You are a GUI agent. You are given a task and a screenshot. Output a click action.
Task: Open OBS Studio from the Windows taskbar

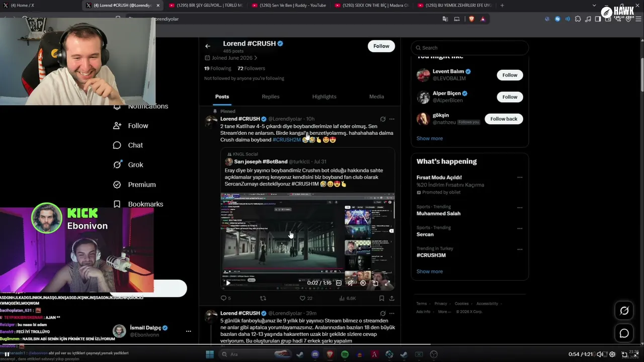(x=434, y=354)
